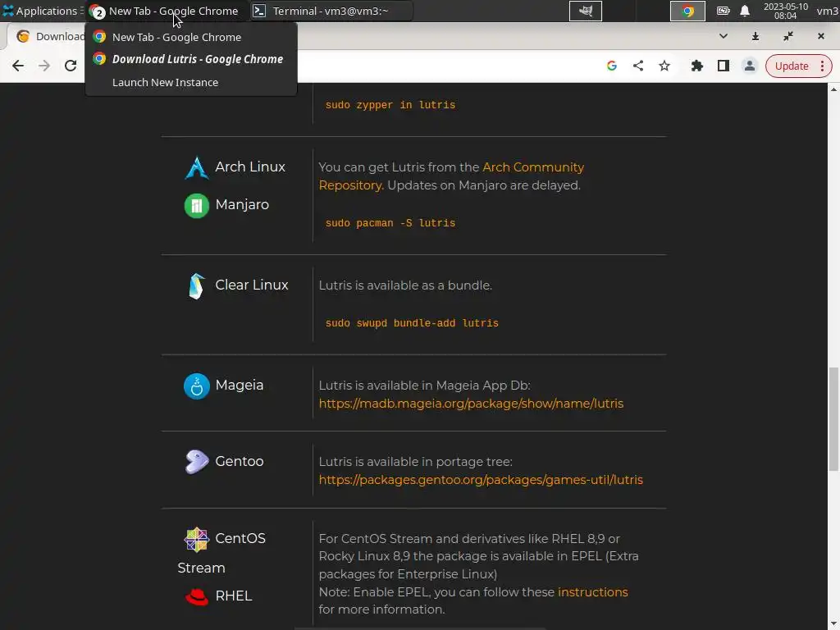Switch to the Download Lutris browser tab
The height and width of the screenshot is (630, 840).
coord(52,36)
